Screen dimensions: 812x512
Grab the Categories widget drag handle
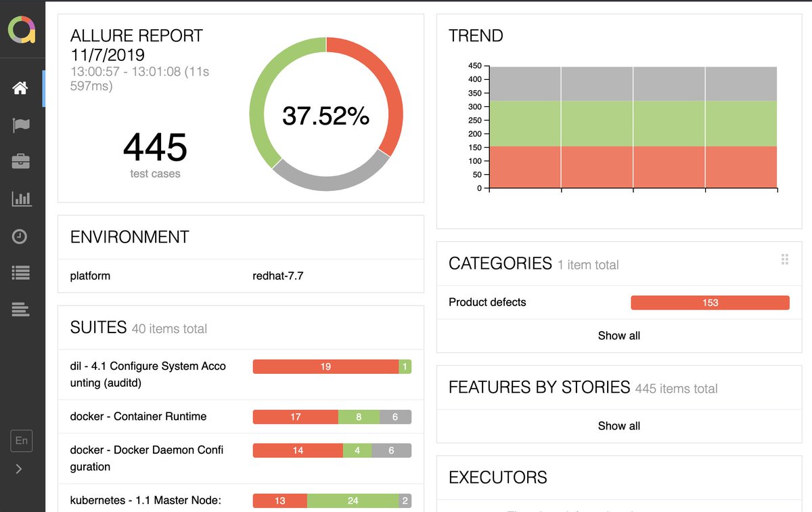coord(785,259)
